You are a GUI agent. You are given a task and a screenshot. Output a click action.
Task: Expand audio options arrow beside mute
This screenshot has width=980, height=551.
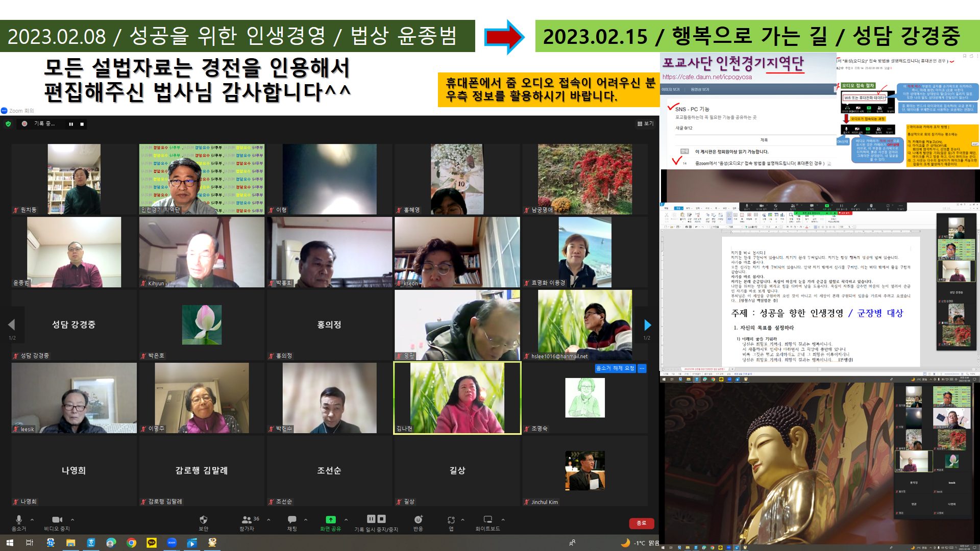(x=32, y=519)
